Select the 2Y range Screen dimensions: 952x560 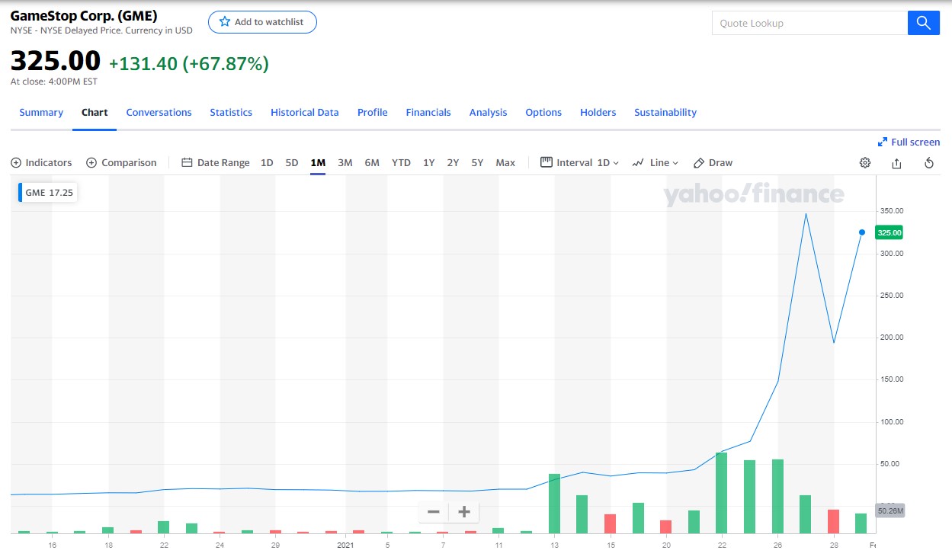(453, 162)
